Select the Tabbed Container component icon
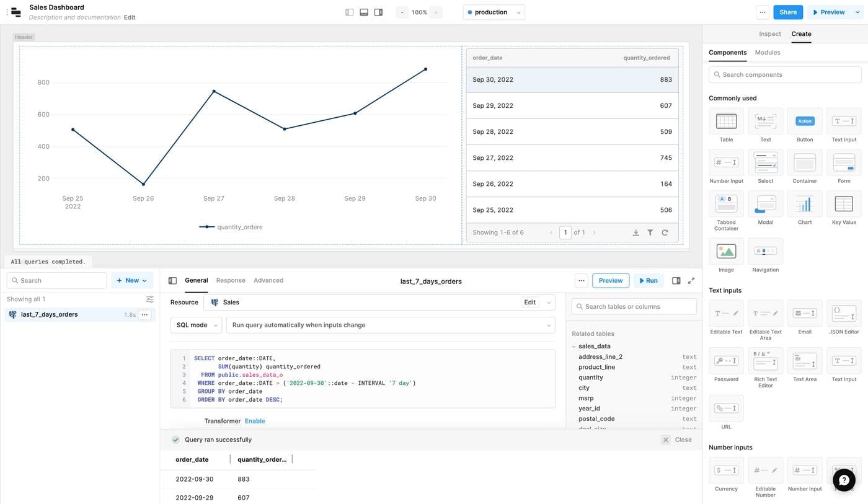The width and height of the screenshot is (868, 504). 726,204
